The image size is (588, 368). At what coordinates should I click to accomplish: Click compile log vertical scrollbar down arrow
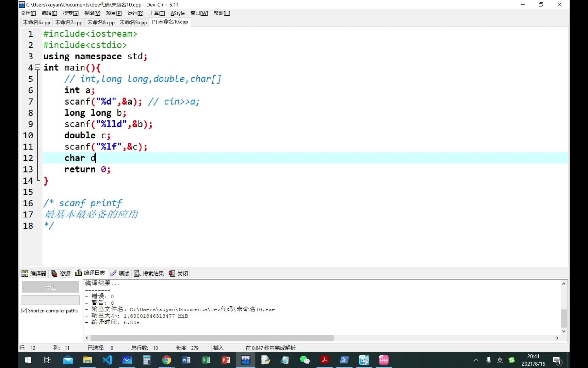click(564, 331)
